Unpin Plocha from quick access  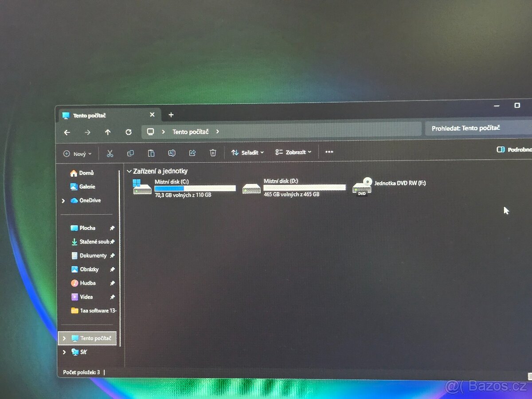point(113,228)
